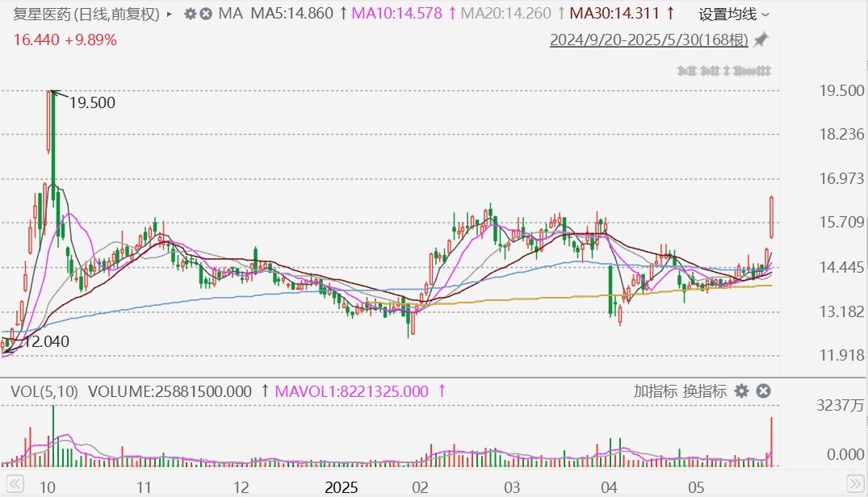Click the month 10 label on time axis
The image size is (868, 497).
click(48, 487)
